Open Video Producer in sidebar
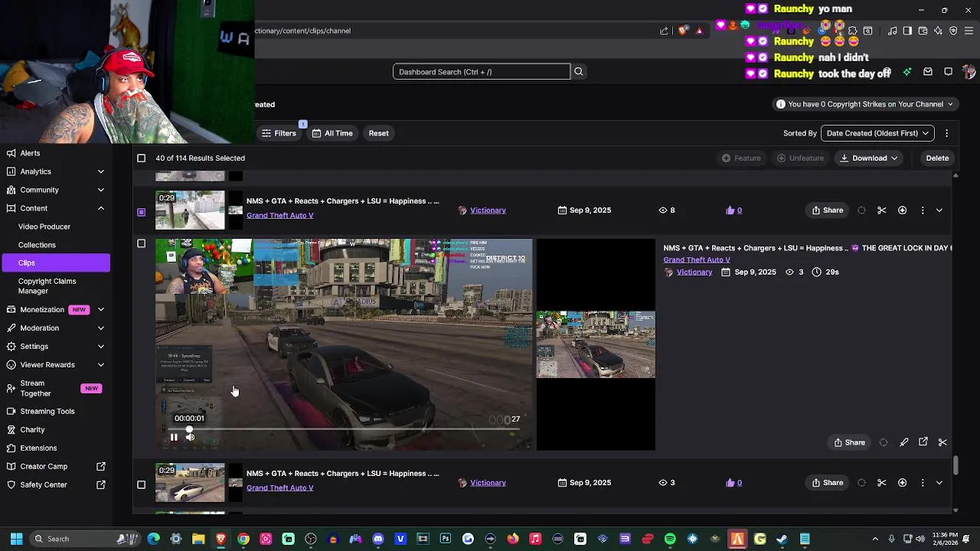980x551 pixels. (x=44, y=227)
